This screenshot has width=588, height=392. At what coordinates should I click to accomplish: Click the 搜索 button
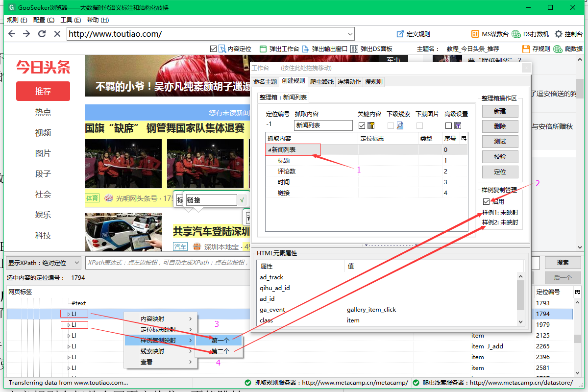(x=563, y=263)
